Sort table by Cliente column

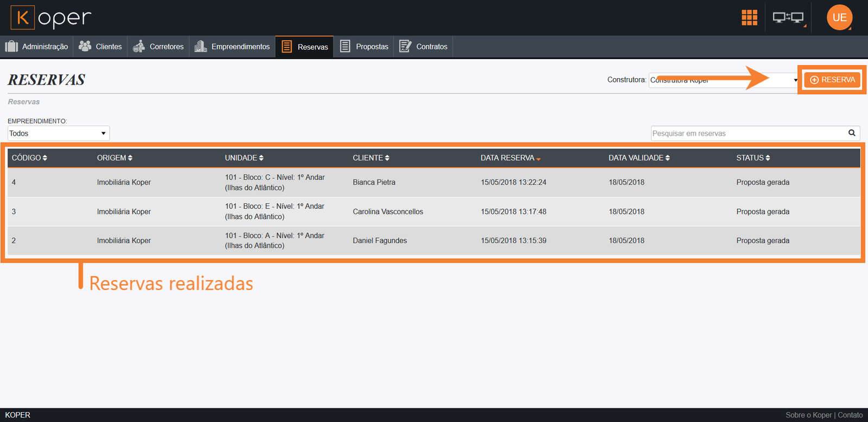371,158
